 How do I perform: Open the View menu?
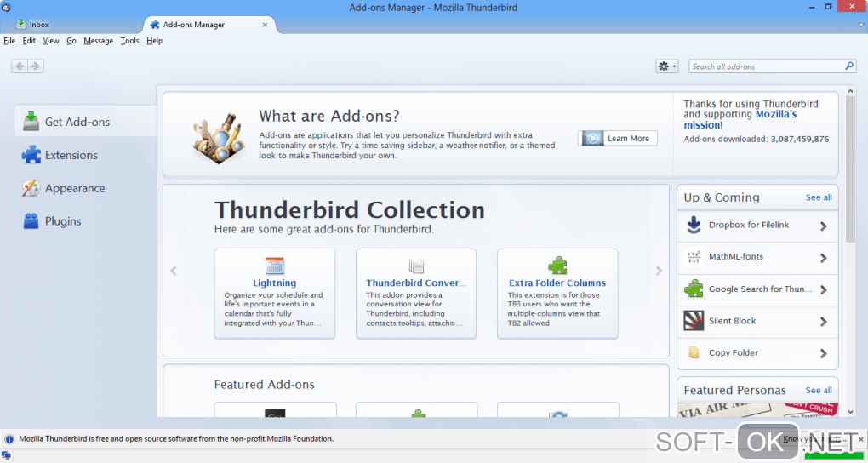[51, 41]
